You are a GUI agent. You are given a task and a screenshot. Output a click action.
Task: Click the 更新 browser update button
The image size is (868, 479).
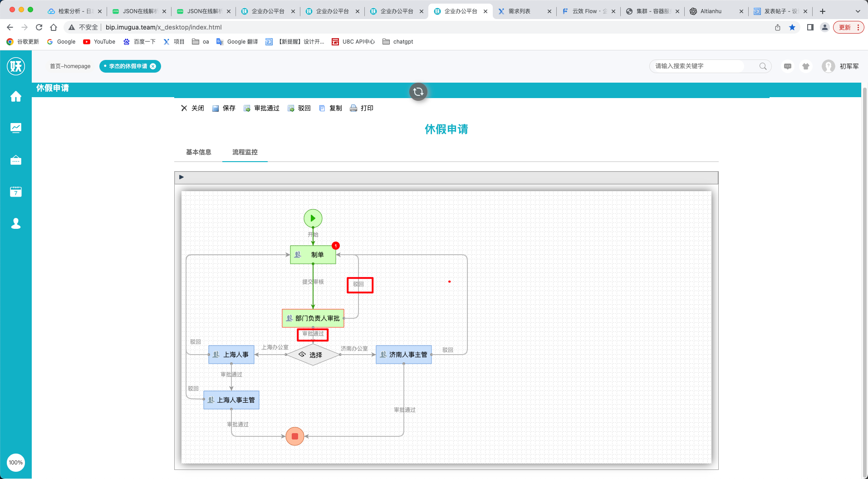(848, 27)
